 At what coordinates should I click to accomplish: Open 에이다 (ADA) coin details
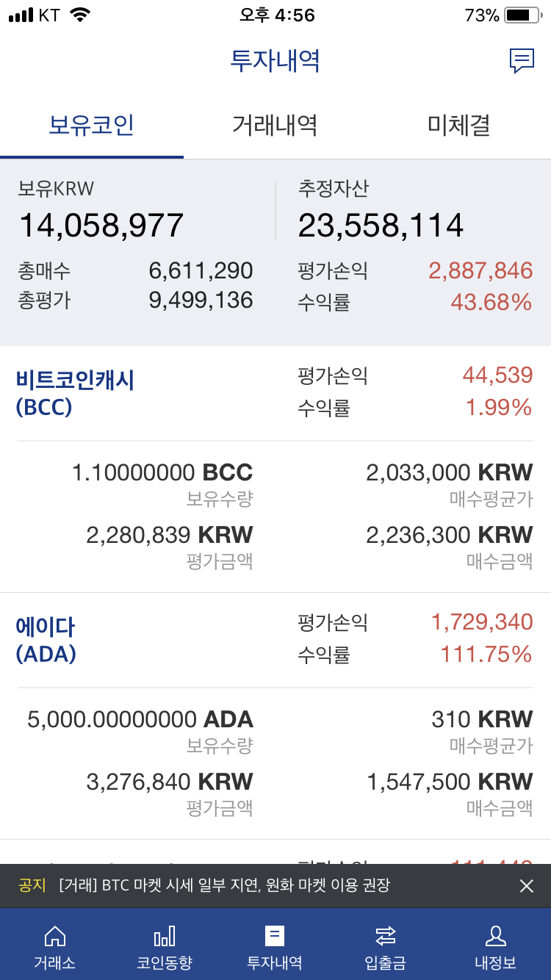(x=46, y=640)
